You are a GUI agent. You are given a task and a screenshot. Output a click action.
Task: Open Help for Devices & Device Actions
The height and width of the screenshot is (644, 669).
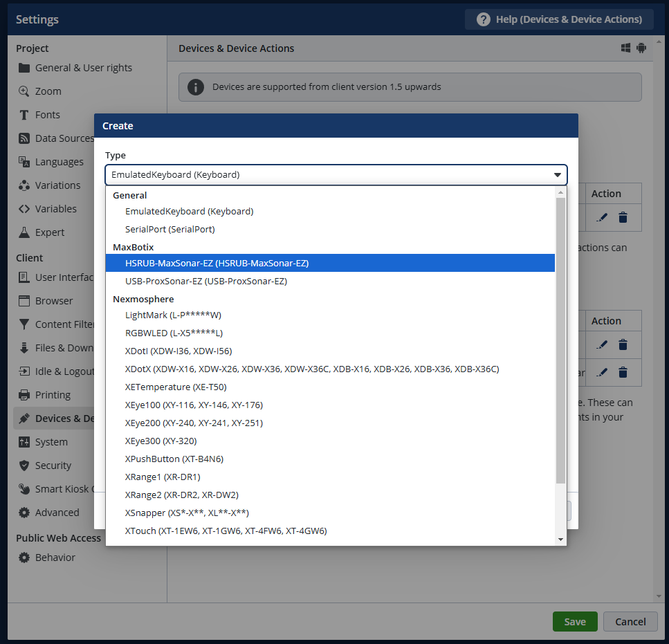coord(558,19)
